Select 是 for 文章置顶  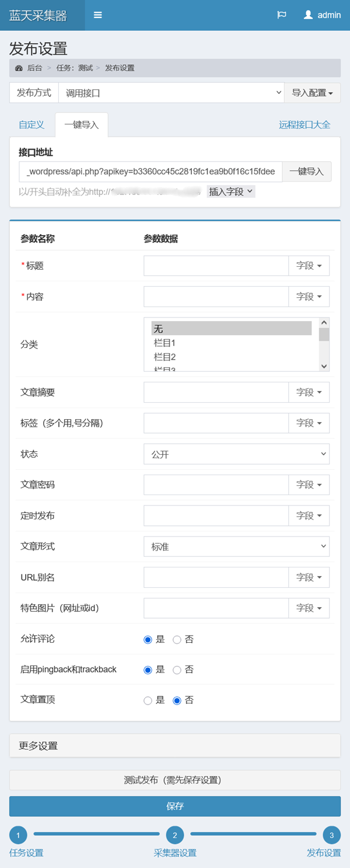148,700
